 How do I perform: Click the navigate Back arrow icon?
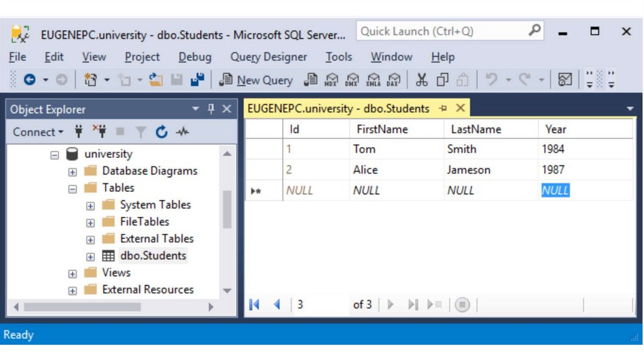click(30, 79)
